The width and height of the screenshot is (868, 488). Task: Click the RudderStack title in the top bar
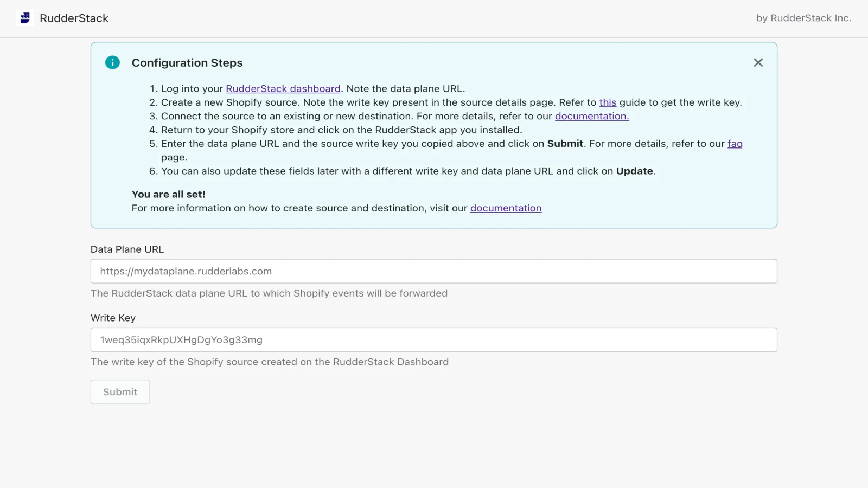(x=74, y=18)
